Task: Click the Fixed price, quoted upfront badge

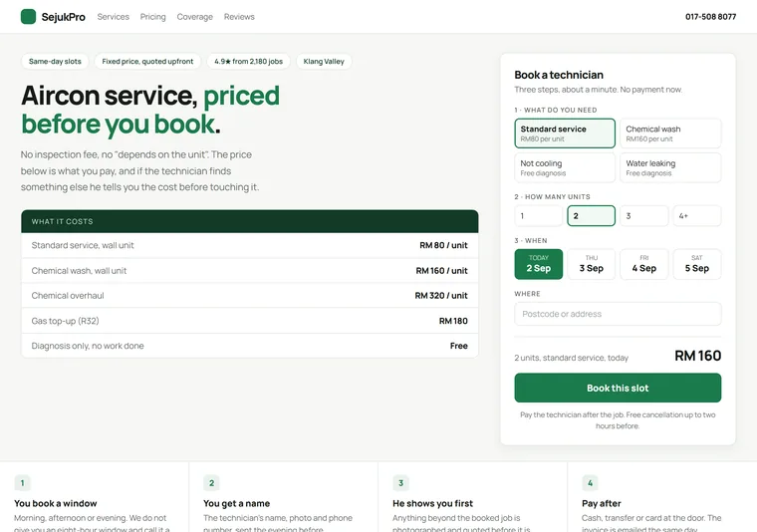Action: click(x=147, y=62)
